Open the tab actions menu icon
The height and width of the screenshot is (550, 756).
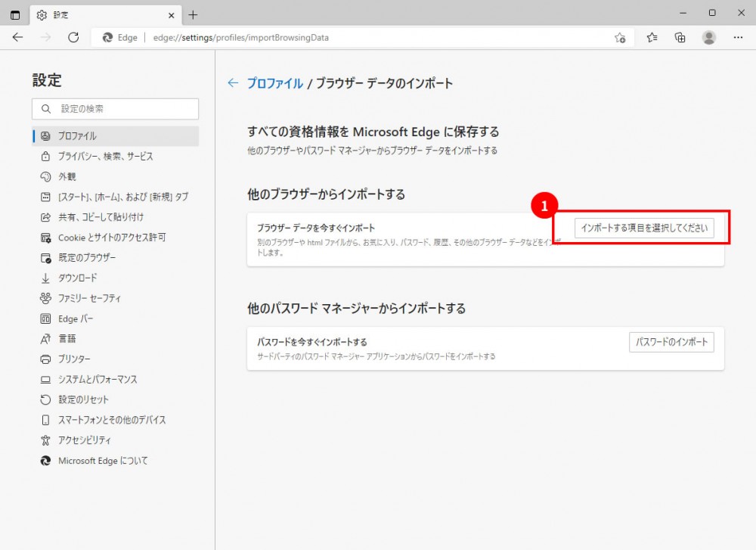tap(15, 15)
